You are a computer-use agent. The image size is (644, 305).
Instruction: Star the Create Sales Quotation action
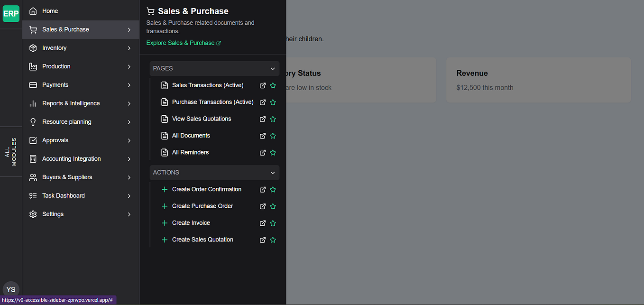point(273,240)
